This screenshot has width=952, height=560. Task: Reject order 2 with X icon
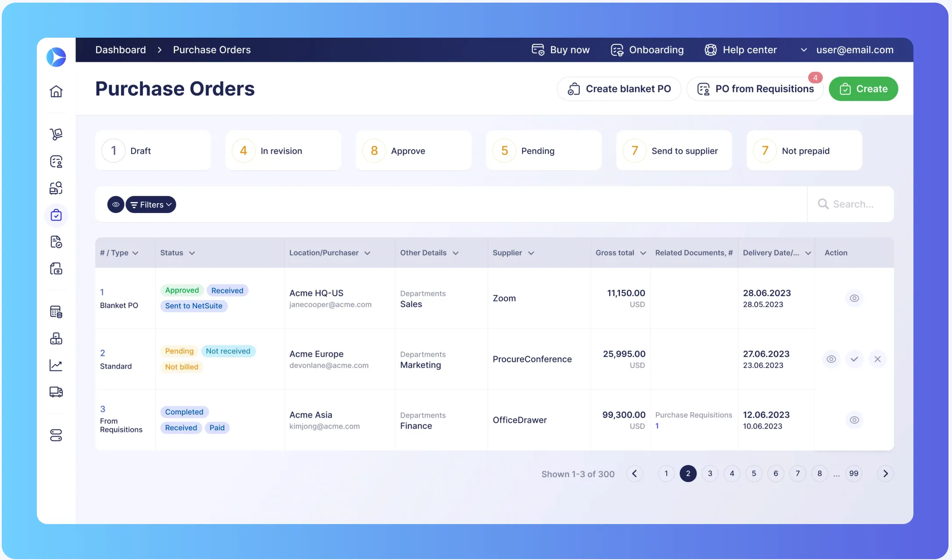point(877,359)
